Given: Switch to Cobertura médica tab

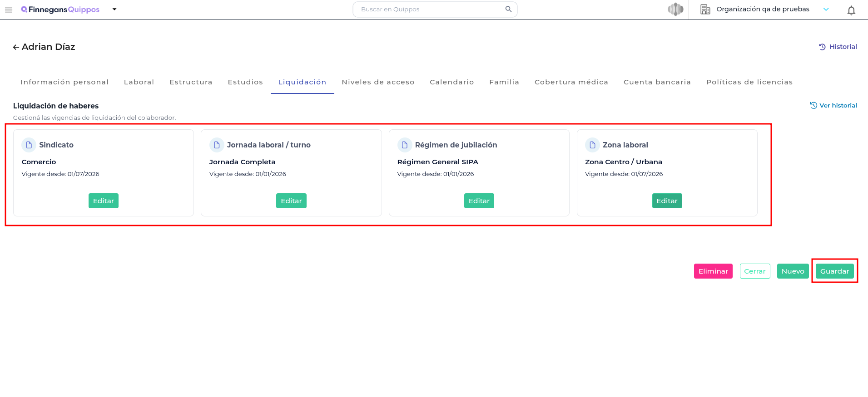Looking at the screenshot, I should click(571, 82).
